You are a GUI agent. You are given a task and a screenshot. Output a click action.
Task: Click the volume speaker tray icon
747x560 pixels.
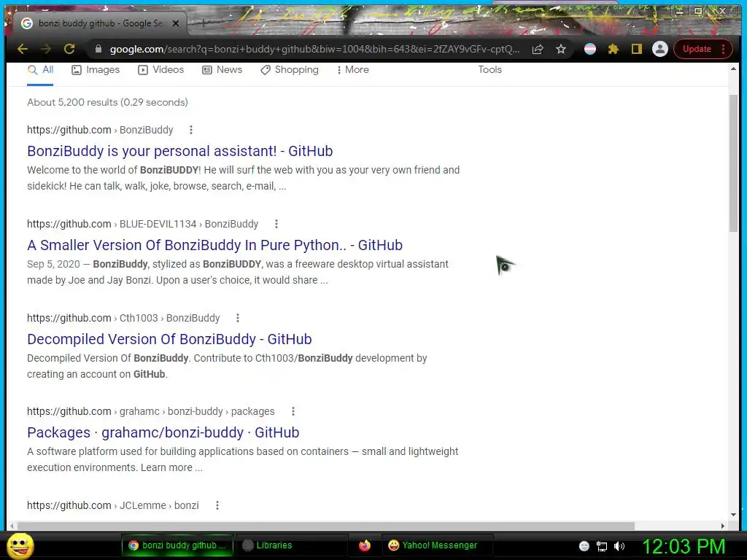[619, 546]
